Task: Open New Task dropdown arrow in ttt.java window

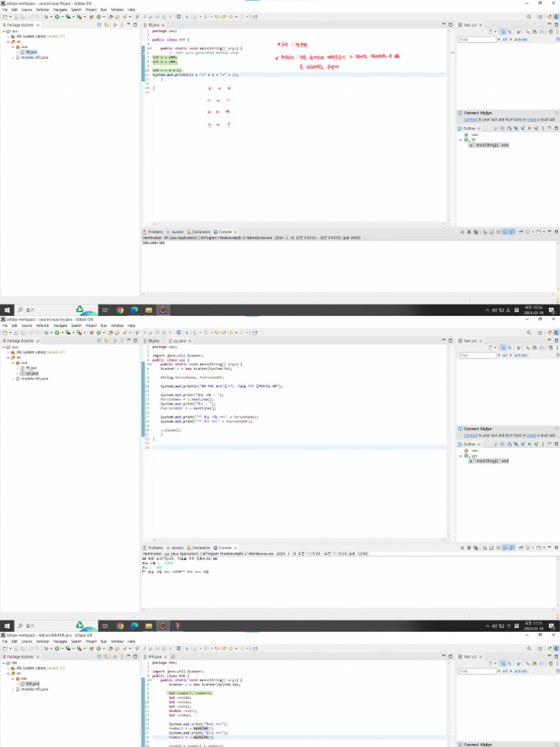Action: tap(495, 32)
